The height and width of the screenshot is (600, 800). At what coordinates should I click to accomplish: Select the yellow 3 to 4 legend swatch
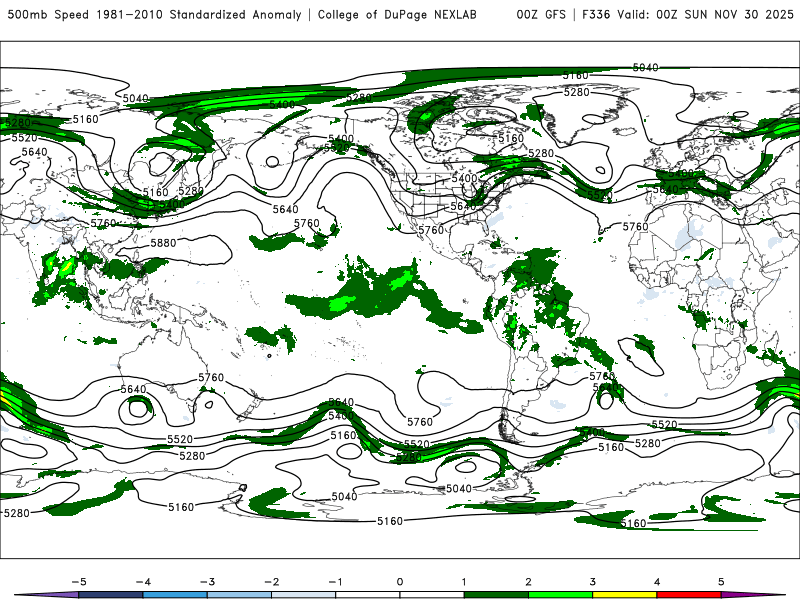click(x=625, y=595)
